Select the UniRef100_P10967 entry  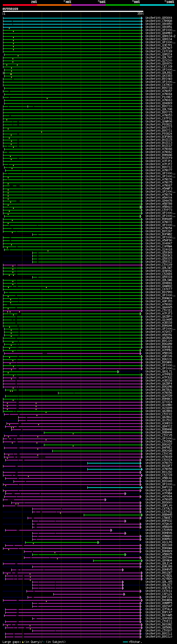pos(159,97)
